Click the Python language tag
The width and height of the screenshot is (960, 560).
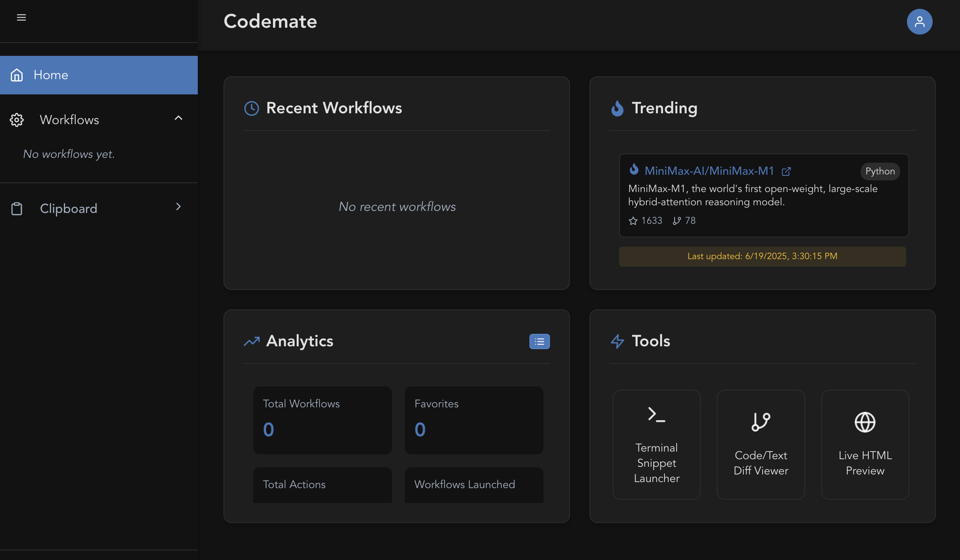pyautogui.click(x=880, y=172)
